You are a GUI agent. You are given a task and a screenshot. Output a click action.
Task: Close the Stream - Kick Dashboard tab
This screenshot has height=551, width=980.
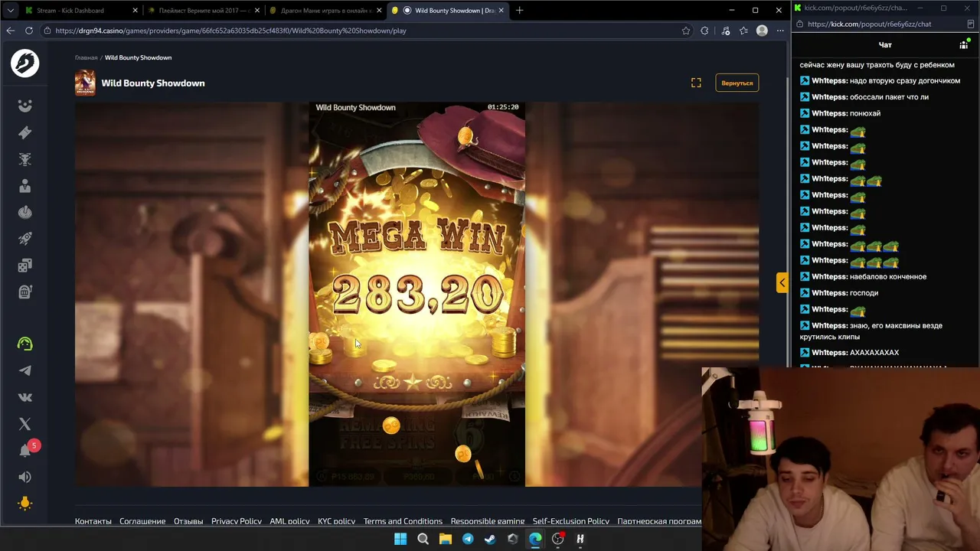[135, 11]
